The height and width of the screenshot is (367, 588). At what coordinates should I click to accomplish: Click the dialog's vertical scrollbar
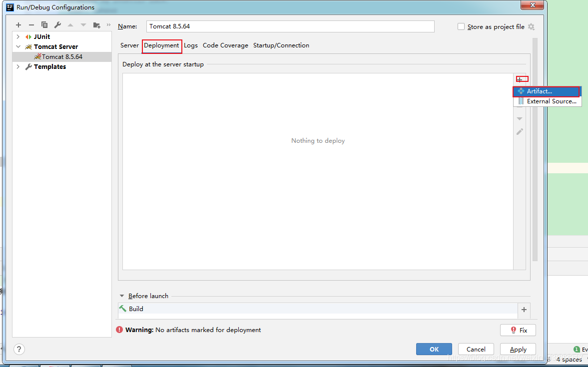point(535,149)
